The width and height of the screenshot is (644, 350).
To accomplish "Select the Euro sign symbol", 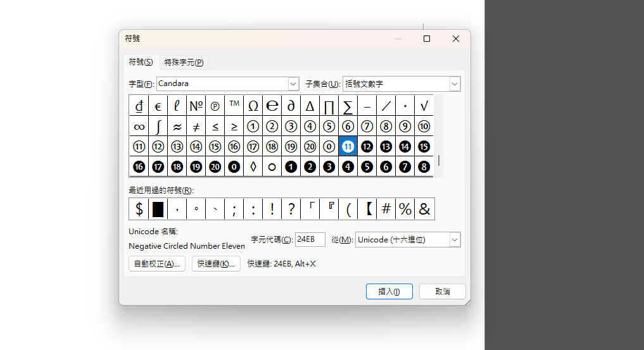I will (x=158, y=106).
